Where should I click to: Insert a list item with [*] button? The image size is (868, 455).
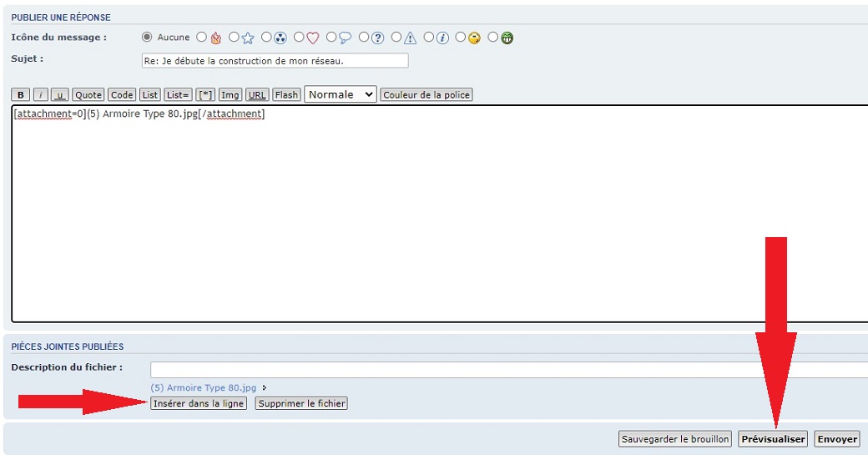click(205, 95)
